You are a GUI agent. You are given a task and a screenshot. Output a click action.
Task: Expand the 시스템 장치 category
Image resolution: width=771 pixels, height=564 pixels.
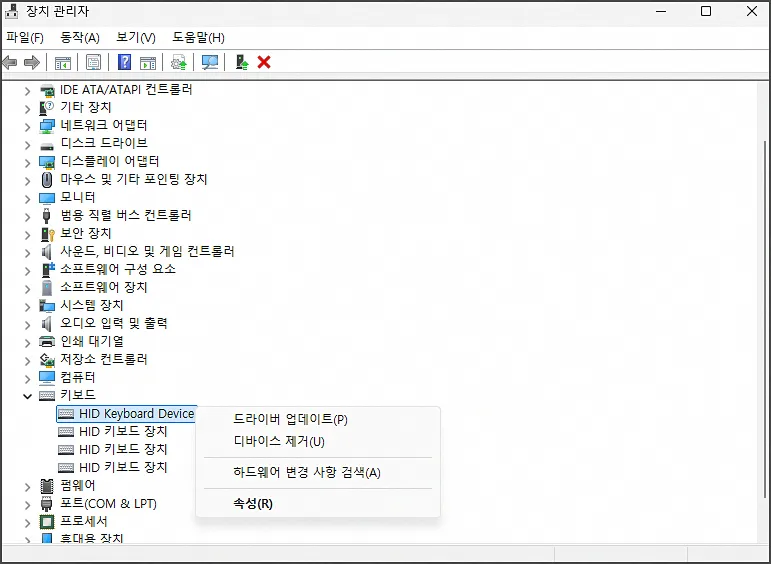(28, 307)
